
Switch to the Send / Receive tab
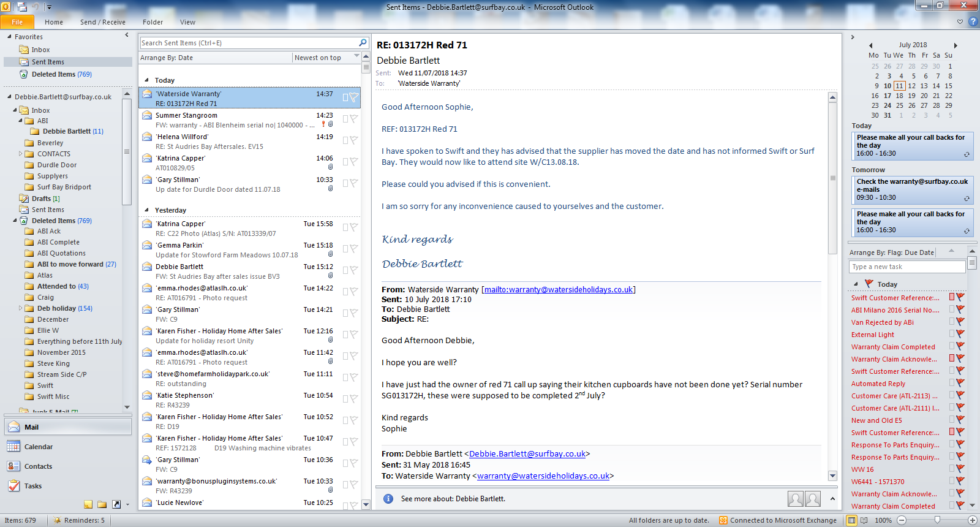point(102,22)
